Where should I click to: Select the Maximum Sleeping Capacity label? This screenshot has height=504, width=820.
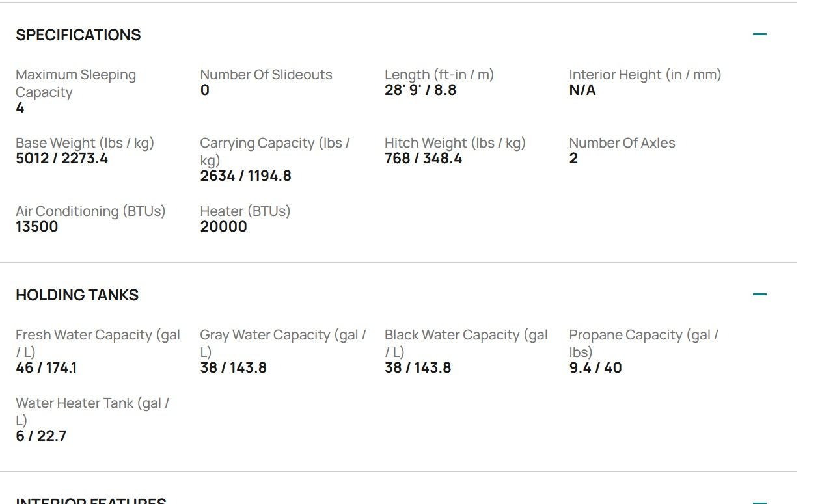75,83
